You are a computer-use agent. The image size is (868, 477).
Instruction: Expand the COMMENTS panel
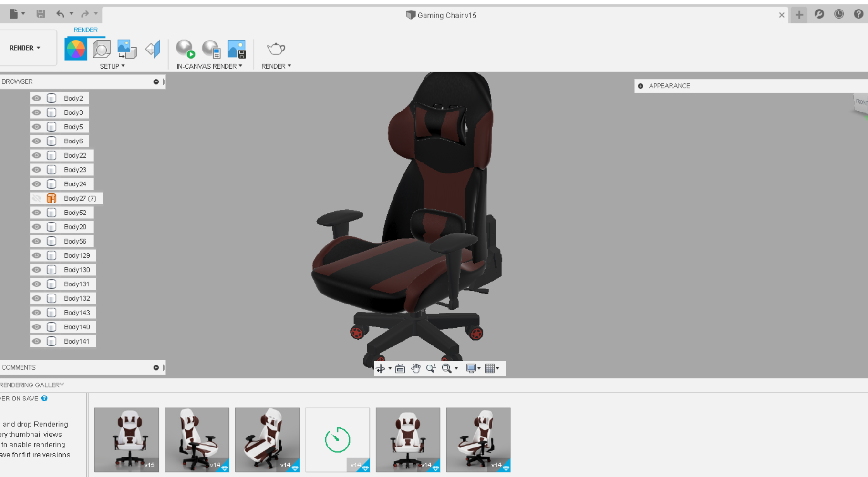[x=156, y=367]
